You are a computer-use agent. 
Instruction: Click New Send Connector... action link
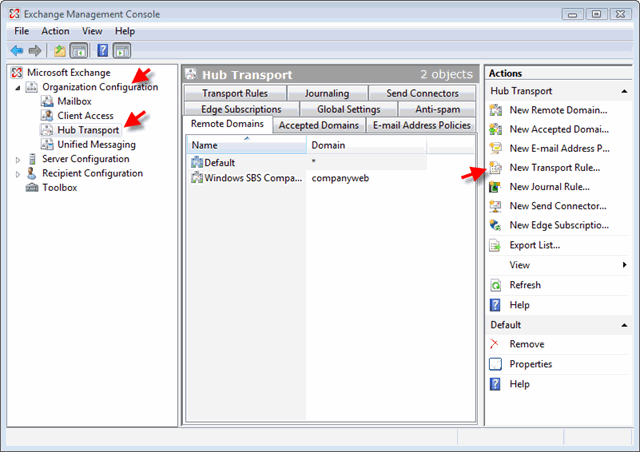coord(558,206)
